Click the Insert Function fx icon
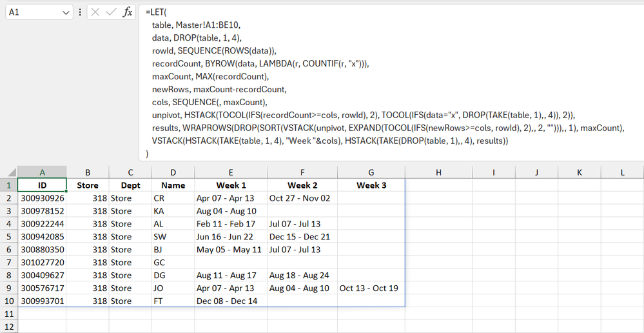Screen dimensions: 644x333 (x=128, y=12)
